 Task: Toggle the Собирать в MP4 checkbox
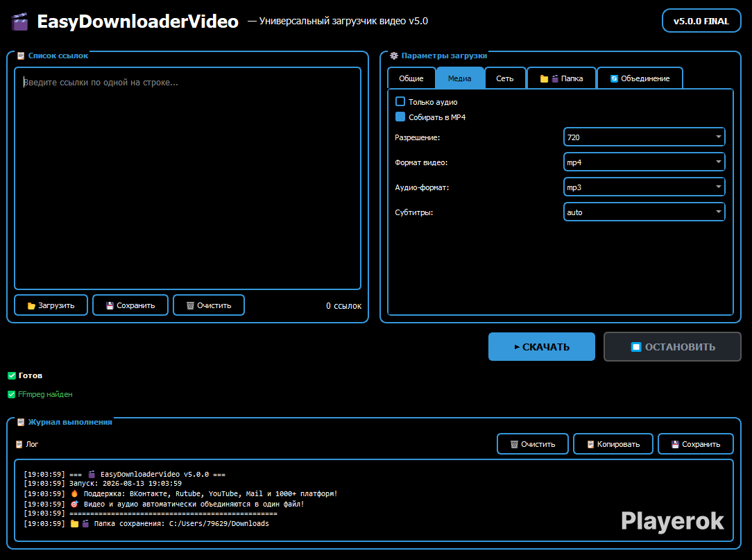tap(400, 117)
